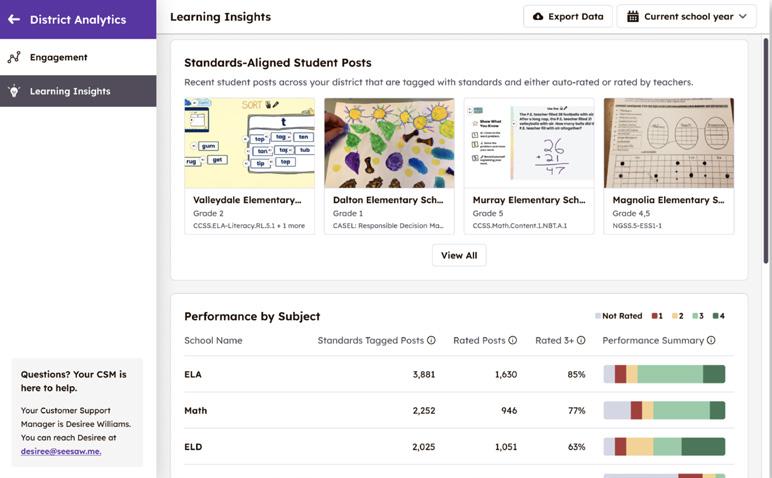Click info icon next to Standards Tagged Posts
This screenshot has height=478, width=772.
(431, 341)
